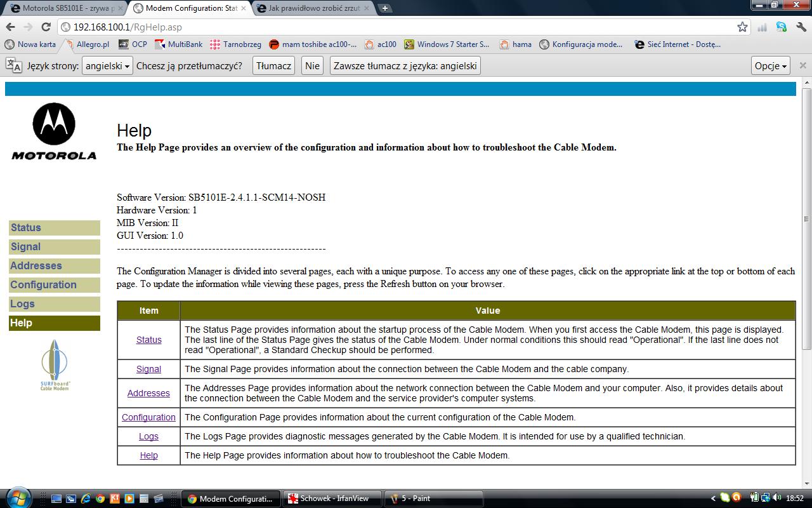Select Help in the left sidebar menu
This screenshot has width=812, height=508.
click(55, 323)
